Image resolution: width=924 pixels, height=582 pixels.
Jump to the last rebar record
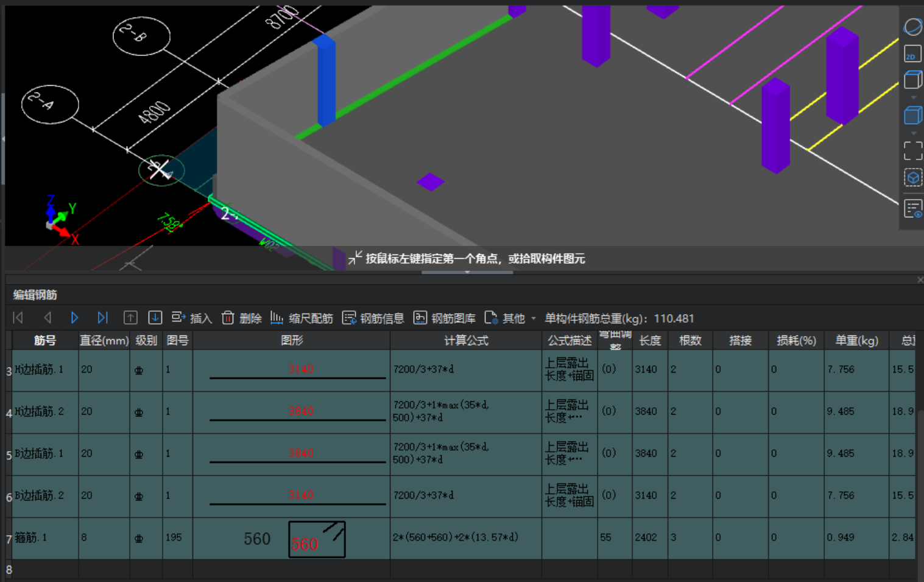pyautogui.click(x=102, y=318)
